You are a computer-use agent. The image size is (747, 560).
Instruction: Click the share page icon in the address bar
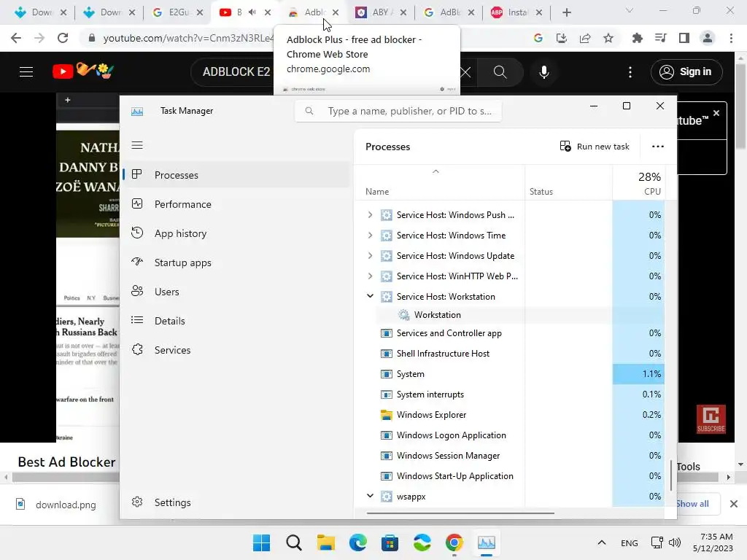[x=585, y=38]
